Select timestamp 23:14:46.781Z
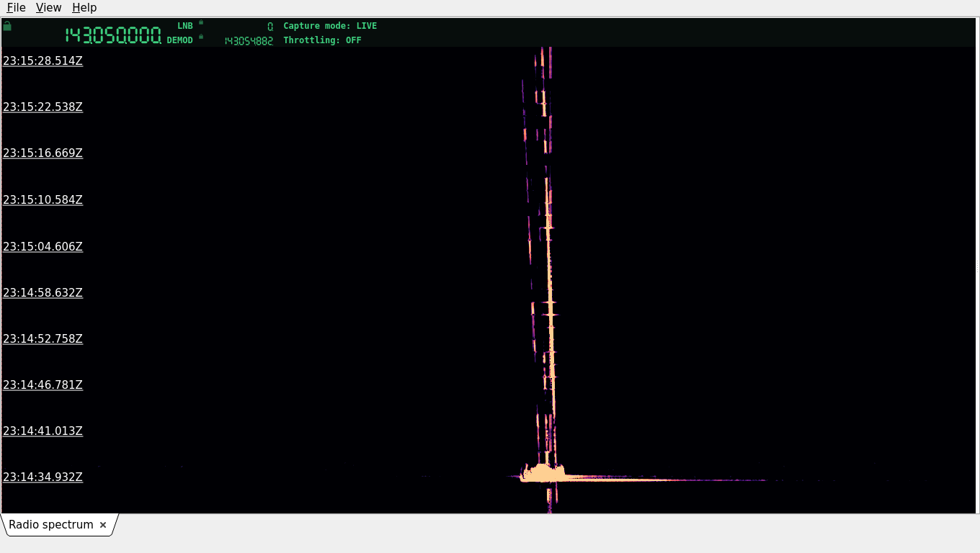This screenshot has width=980, height=553. point(43,385)
